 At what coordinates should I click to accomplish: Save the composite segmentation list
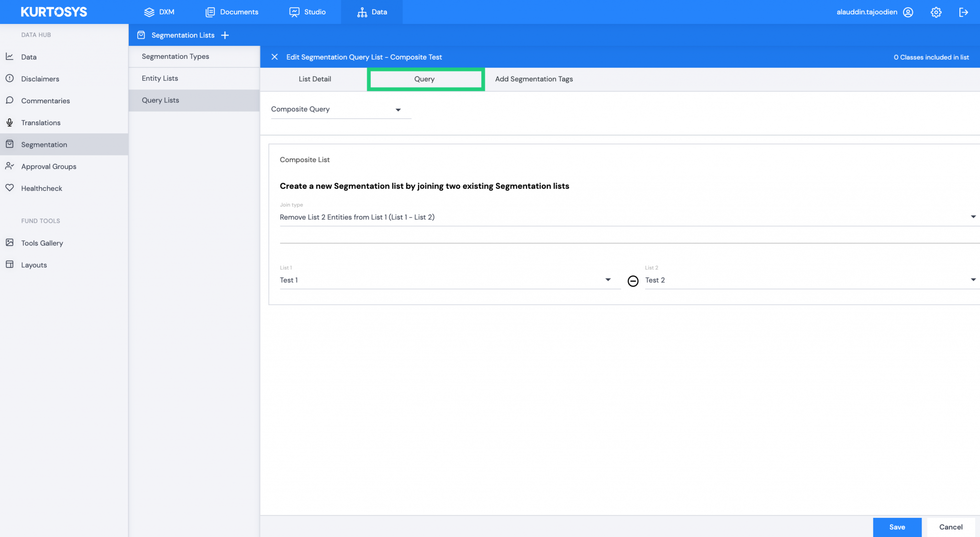[897, 526]
